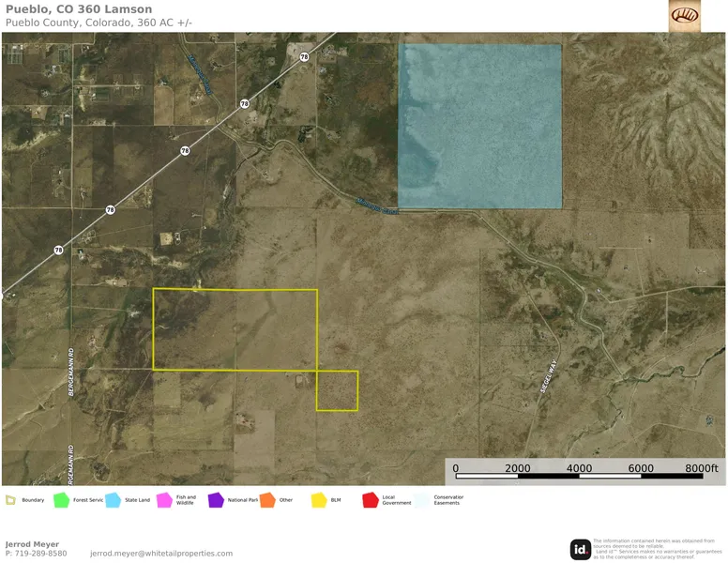This screenshot has width=728, height=563.
Task: Click the 4000 mark on the scale bar
Action: (579, 468)
